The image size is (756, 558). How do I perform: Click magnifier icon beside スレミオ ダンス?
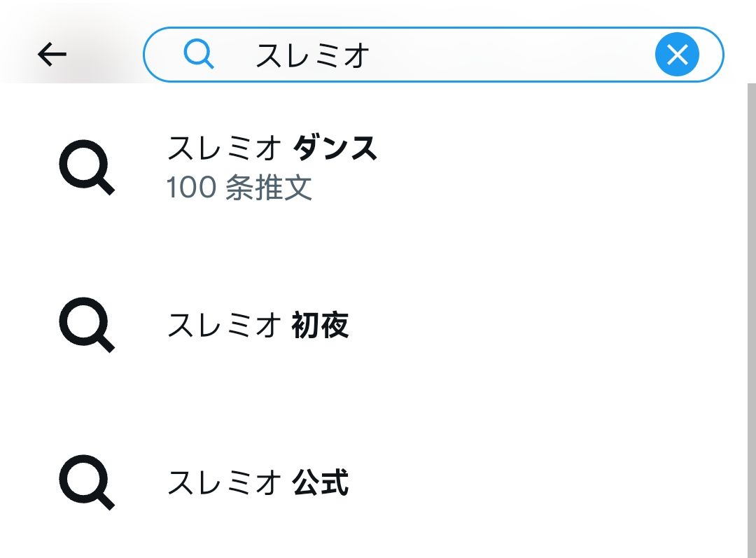coord(87,167)
